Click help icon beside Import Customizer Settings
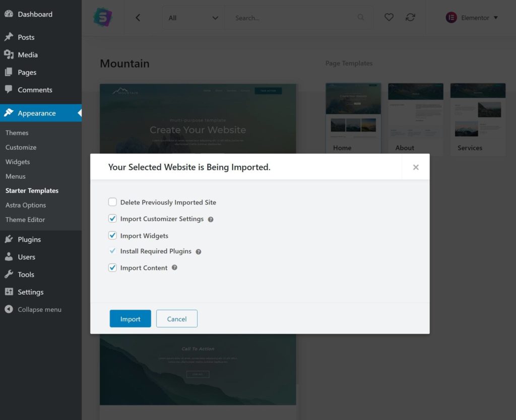Viewport: 516px width, 420px height. (211, 220)
